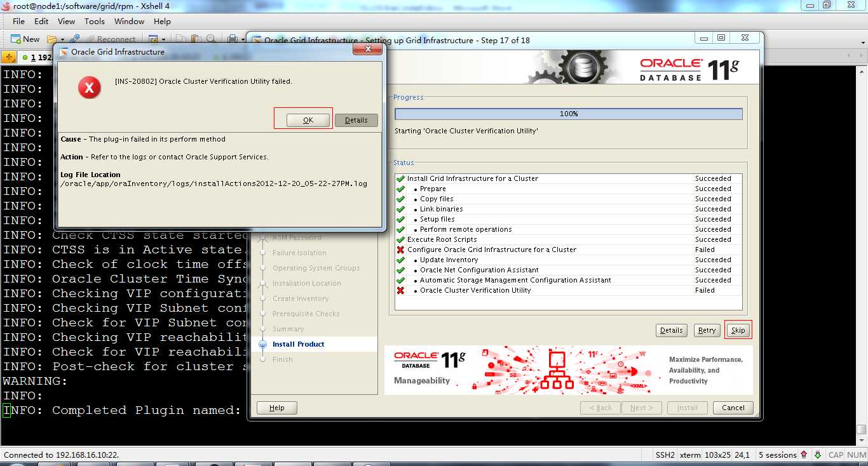Open the File menu in Xshell
This screenshot has width=868, height=466.
[19, 21]
